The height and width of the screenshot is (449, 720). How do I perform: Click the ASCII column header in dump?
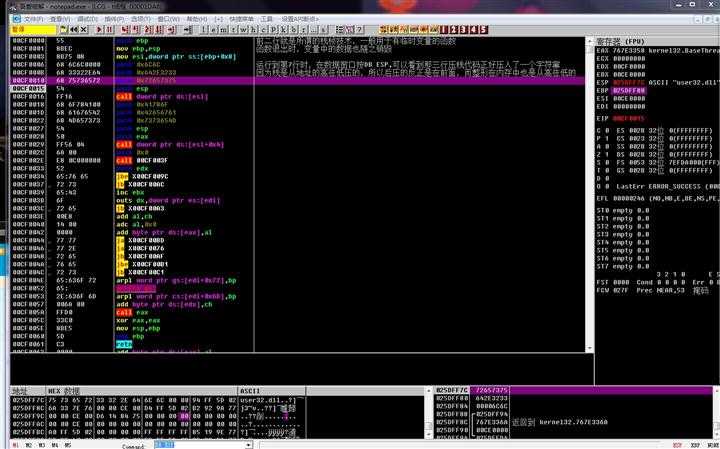pyautogui.click(x=272, y=391)
